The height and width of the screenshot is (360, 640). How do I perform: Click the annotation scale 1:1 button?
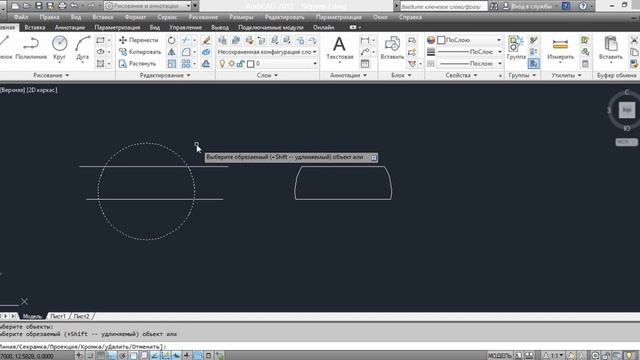click(x=553, y=356)
